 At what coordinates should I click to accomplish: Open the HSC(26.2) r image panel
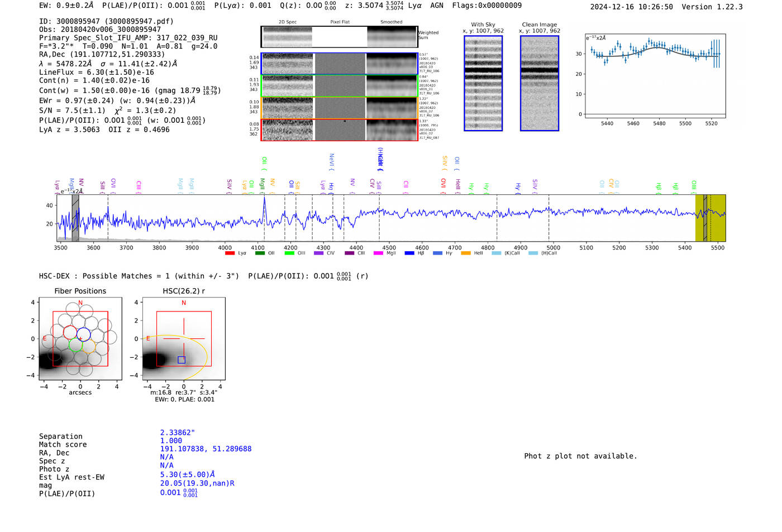(184, 338)
